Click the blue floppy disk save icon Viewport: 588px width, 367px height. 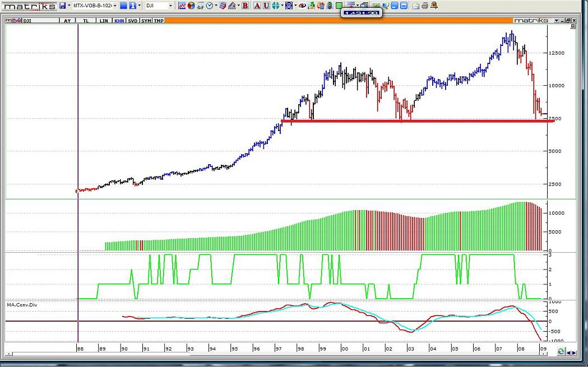63,6
